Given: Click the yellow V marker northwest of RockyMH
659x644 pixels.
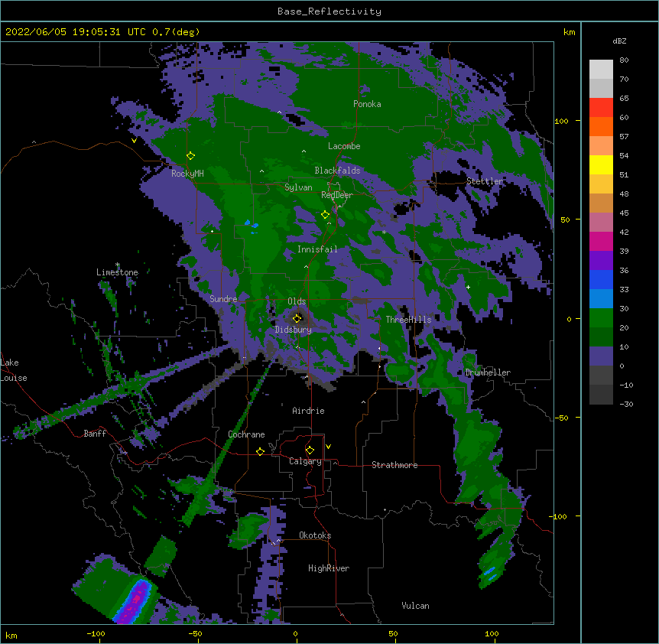Looking at the screenshot, I should [134, 141].
